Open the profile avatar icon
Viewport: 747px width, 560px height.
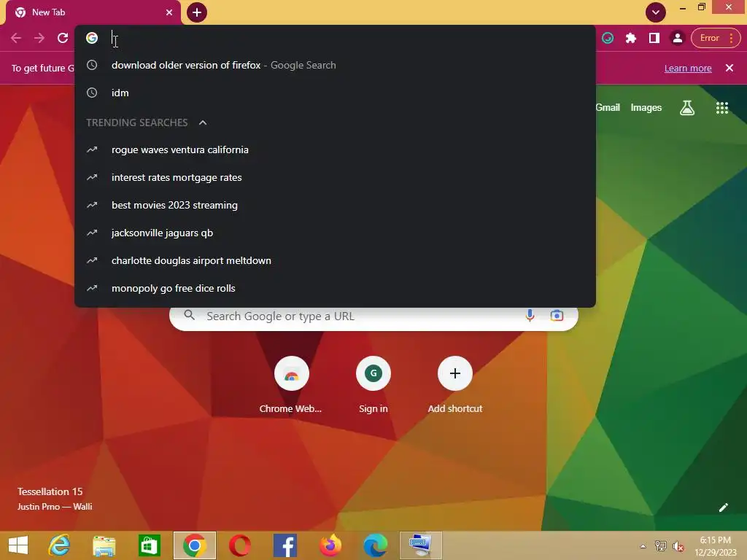677,38
